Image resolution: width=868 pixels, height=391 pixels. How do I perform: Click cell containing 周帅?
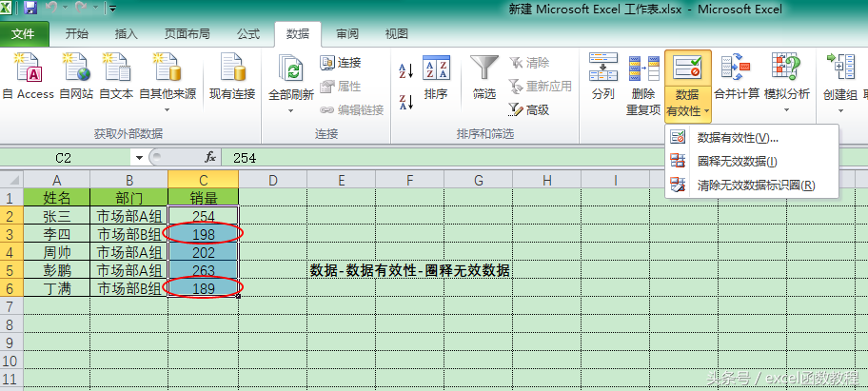(56, 252)
